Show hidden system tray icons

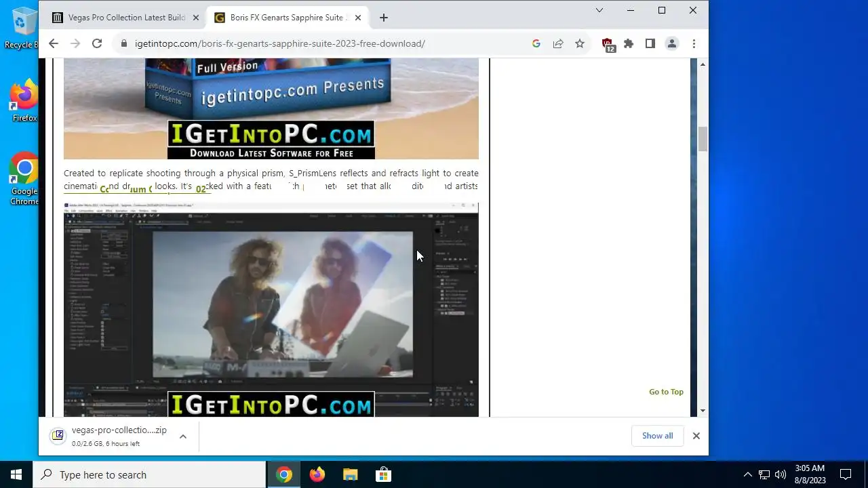point(747,474)
